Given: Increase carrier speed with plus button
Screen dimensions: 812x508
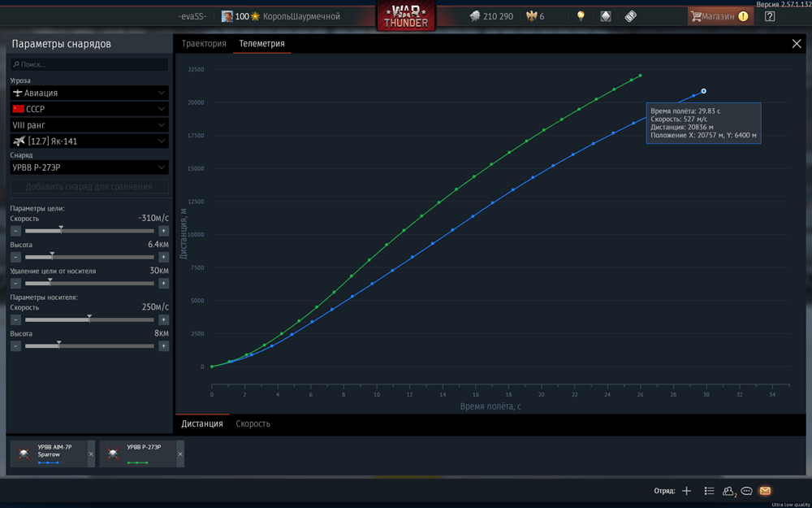Looking at the screenshot, I should click(164, 319).
